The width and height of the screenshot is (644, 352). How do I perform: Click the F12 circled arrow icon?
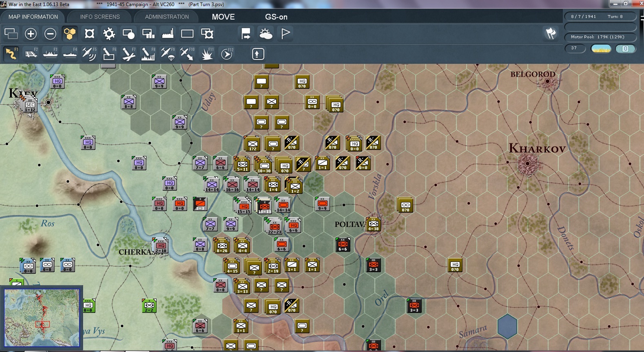227,54
